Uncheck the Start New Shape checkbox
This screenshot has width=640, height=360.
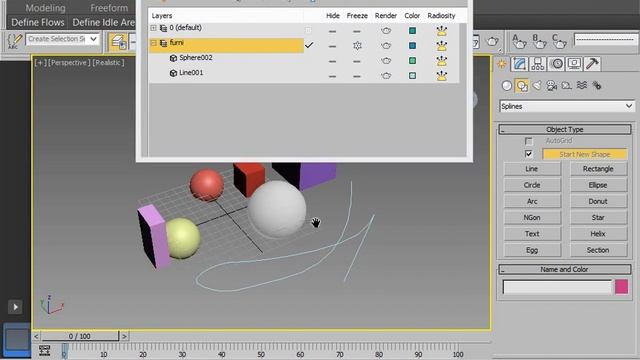[529, 154]
